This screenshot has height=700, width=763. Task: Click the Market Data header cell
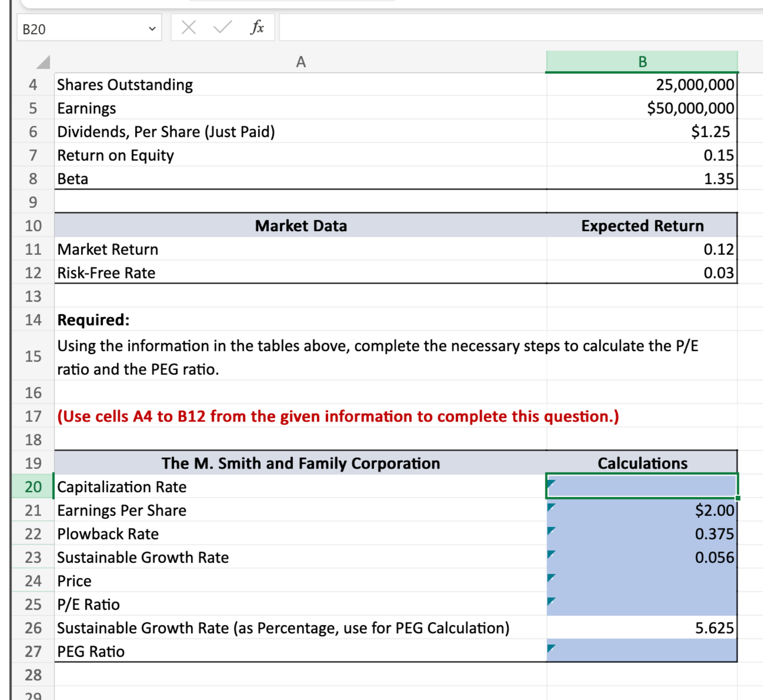click(300, 226)
